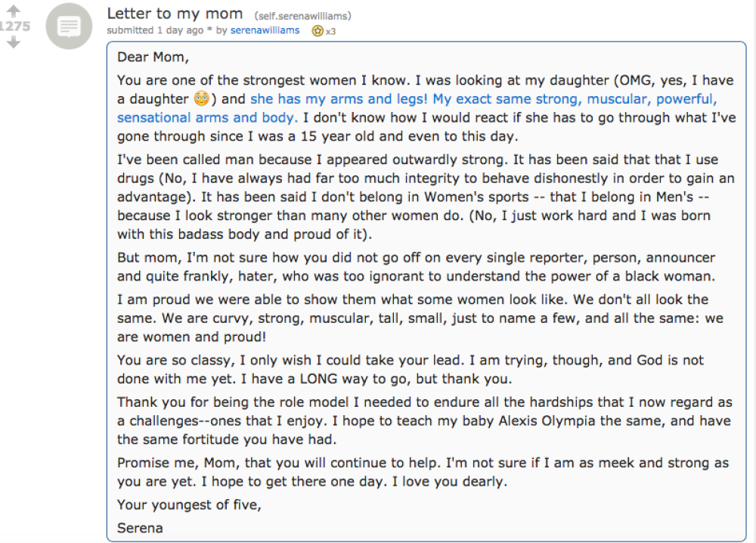Click the "Dear Mom," greeting line
This screenshot has height=543, width=756.
click(153, 57)
